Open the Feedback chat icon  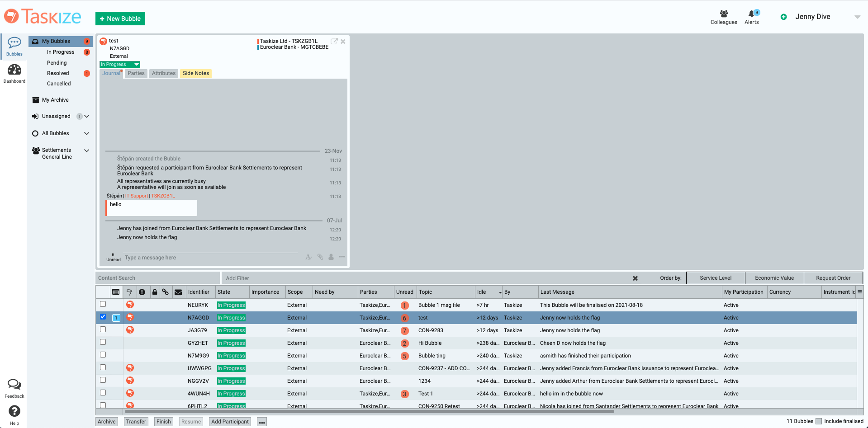tap(14, 385)
